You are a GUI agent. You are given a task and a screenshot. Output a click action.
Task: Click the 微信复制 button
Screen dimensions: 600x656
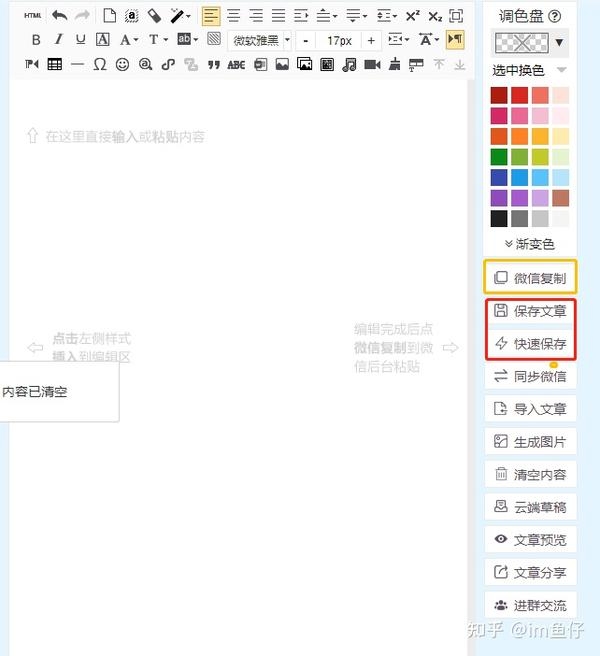click(530, 277)
